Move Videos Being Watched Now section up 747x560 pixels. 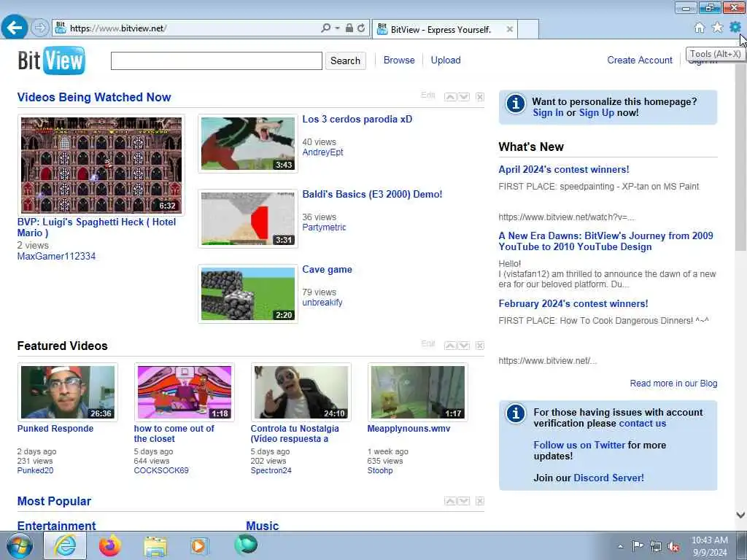450,97
